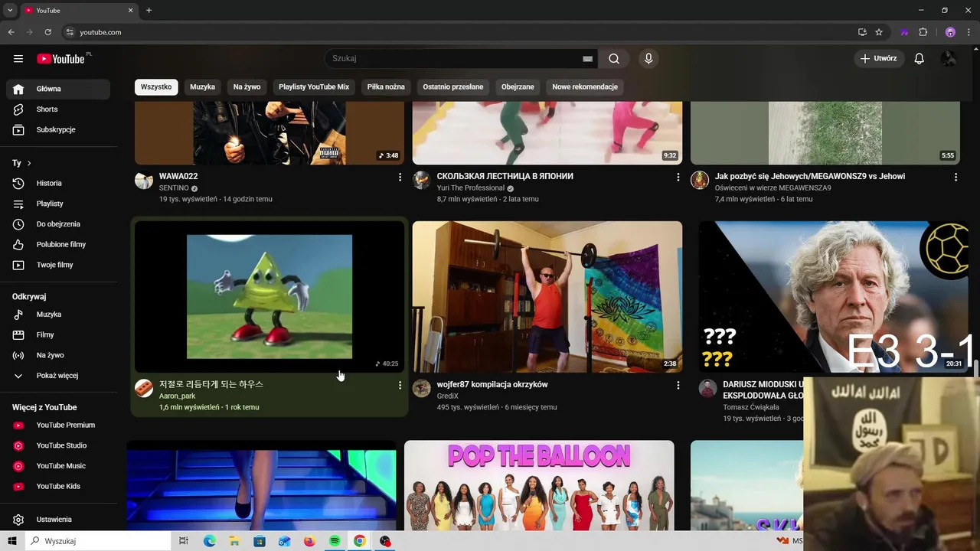The width and height of the screenshot is (980, 551).
Task: Open the YouTube hamburger guide menu
Action: pos(18,59)
